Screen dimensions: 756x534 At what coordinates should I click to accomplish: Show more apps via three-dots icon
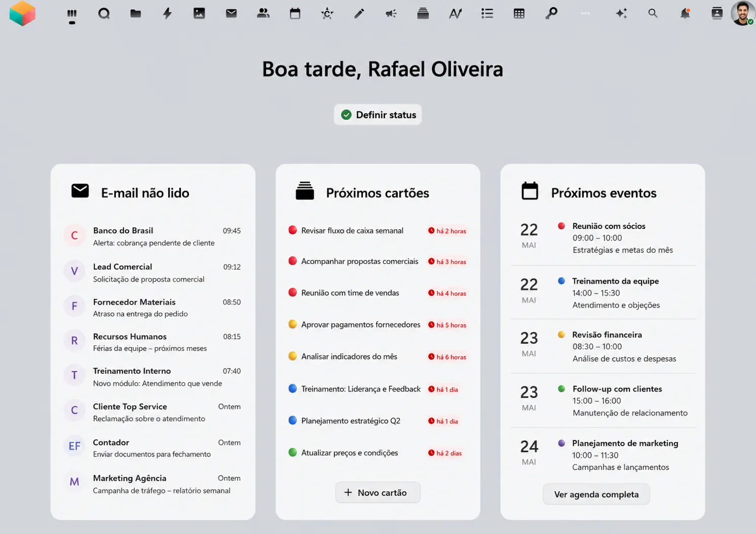tap(585, 14)
